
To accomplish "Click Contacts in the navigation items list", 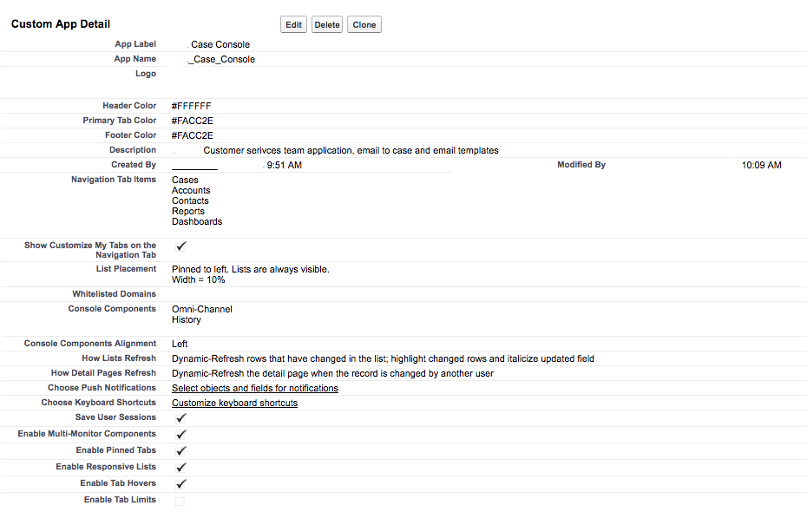I will (190, 200).
